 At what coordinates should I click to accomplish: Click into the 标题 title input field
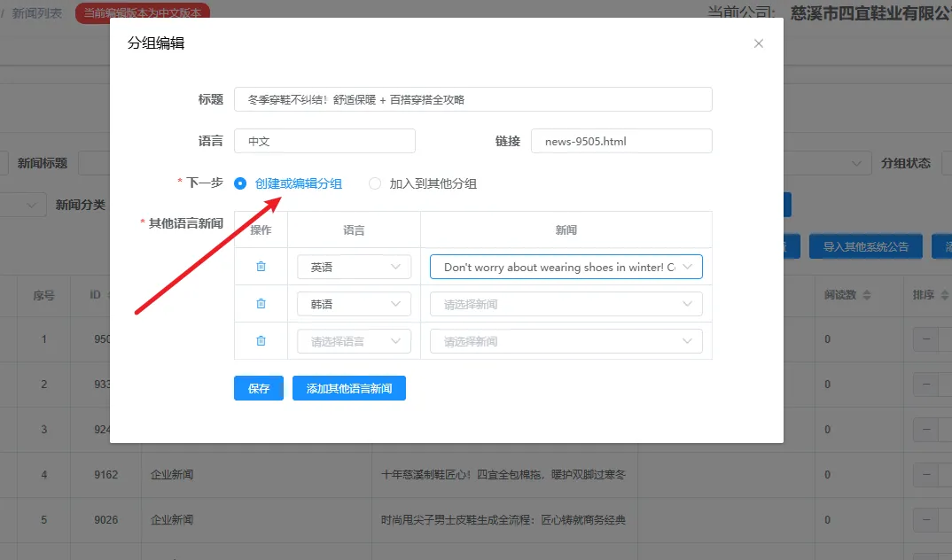coord(472,99)
